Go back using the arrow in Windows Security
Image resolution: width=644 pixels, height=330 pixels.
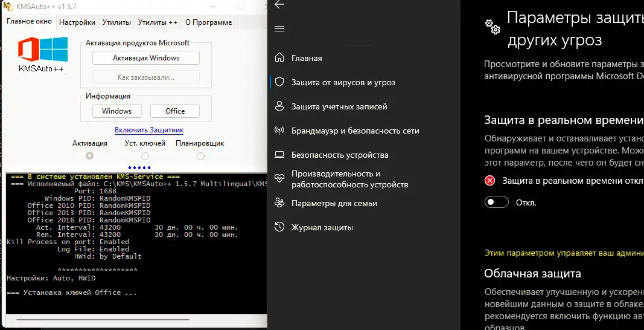pyautogui.click(x=279, y=4)
